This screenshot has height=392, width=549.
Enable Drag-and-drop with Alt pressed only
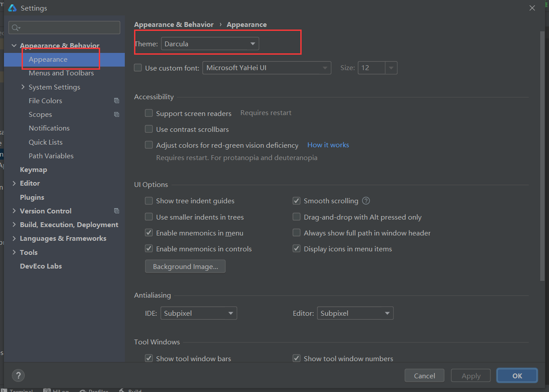click(296, 217)
